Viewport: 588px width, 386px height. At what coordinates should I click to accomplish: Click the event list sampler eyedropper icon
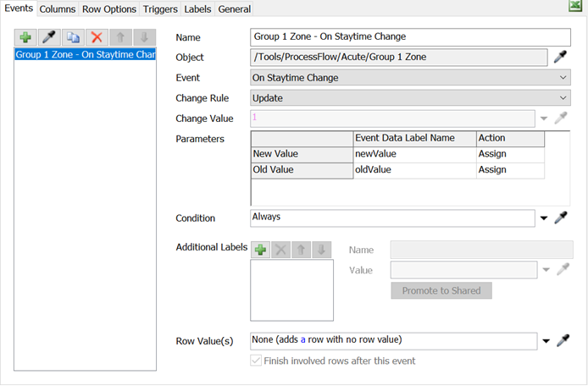(x=50, y=38)
